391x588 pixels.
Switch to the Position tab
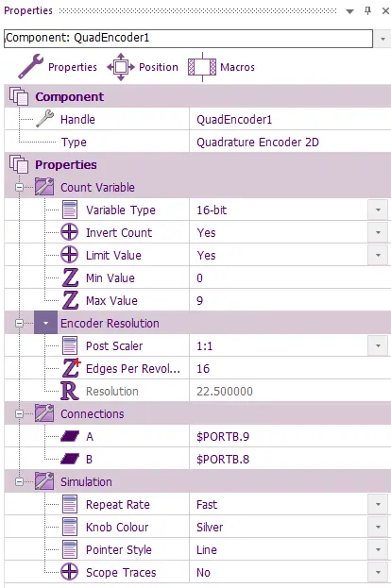click(143, 67)
